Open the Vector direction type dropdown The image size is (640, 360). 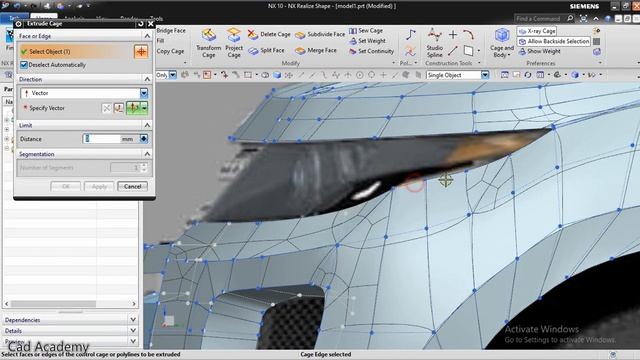pos(144,93)
